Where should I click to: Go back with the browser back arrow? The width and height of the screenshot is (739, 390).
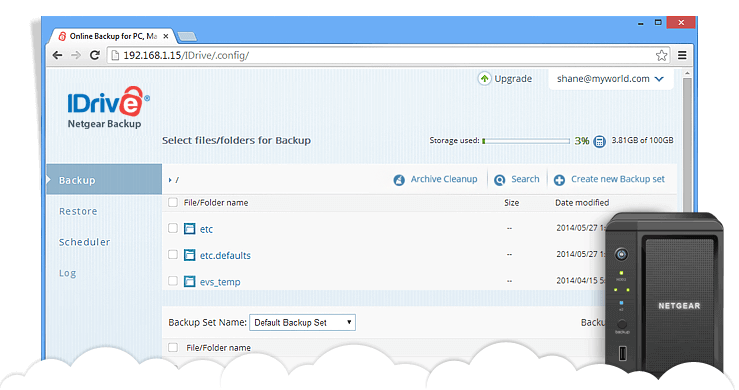click(x=57, y=55)
